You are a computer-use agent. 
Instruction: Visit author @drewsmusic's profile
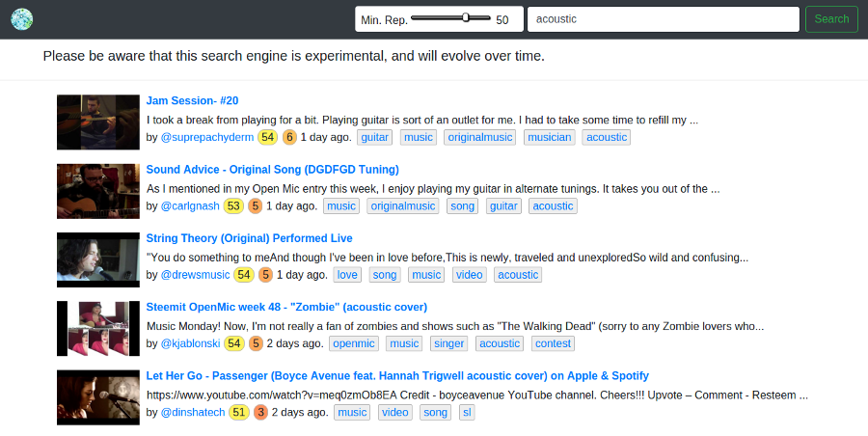pos(195,275)
